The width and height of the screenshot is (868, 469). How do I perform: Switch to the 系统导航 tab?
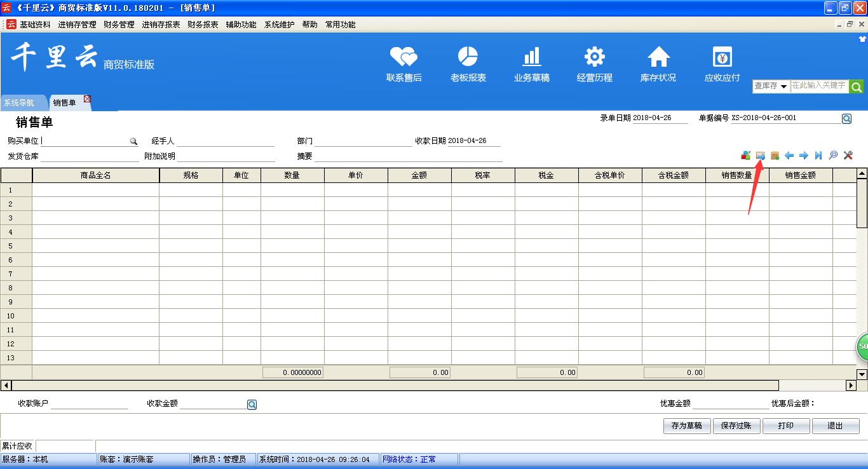[x=19, y=103]
